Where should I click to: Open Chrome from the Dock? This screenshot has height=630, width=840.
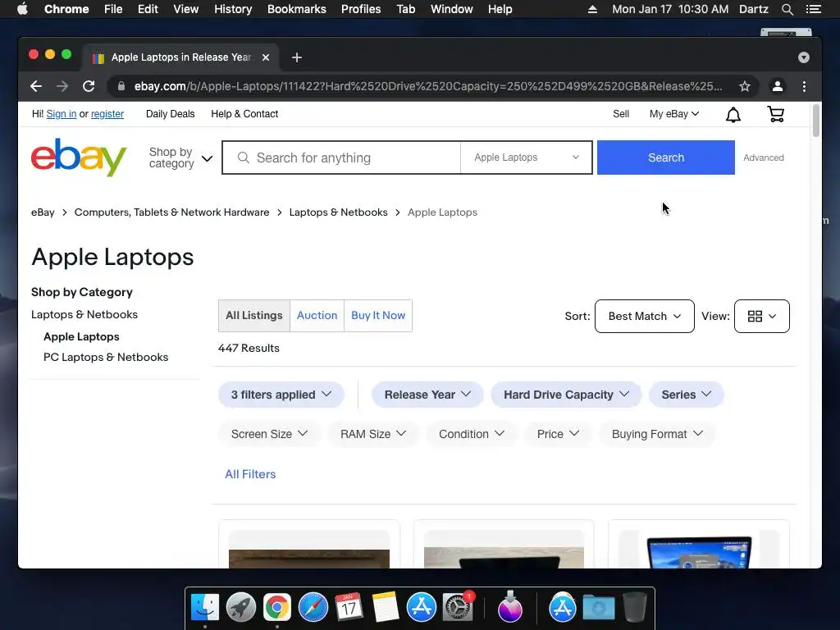click(277, 608)
